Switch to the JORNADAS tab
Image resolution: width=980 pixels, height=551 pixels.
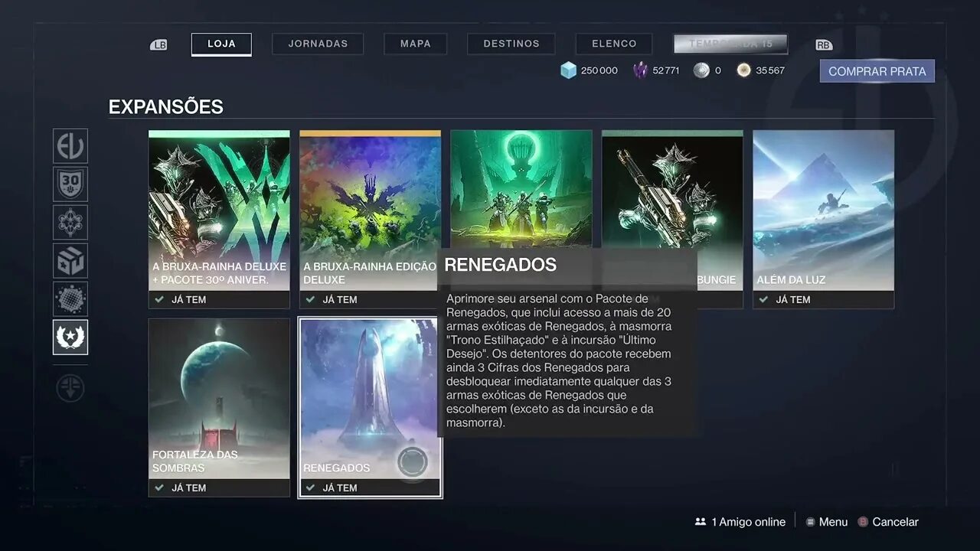[x=318, y=44]
